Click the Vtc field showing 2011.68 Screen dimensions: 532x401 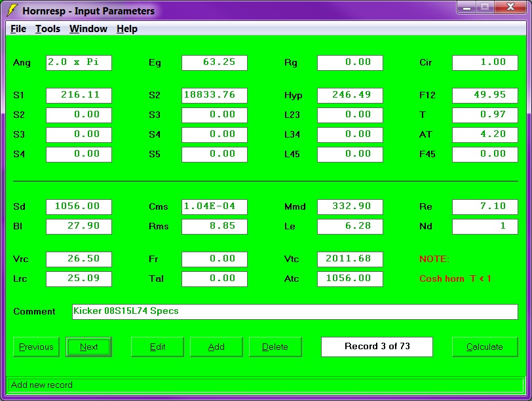coord(350,259)
